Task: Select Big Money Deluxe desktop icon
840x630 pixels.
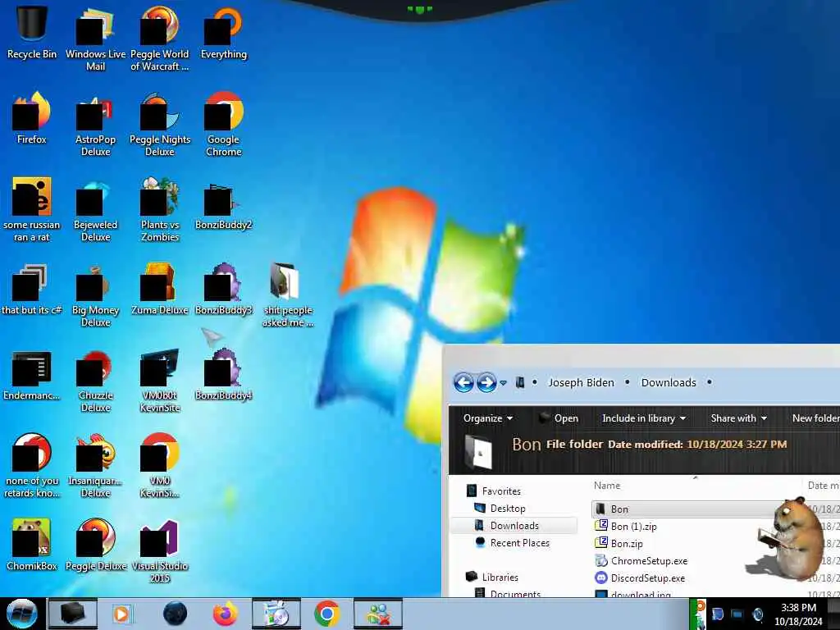Action: click(95, 295)
